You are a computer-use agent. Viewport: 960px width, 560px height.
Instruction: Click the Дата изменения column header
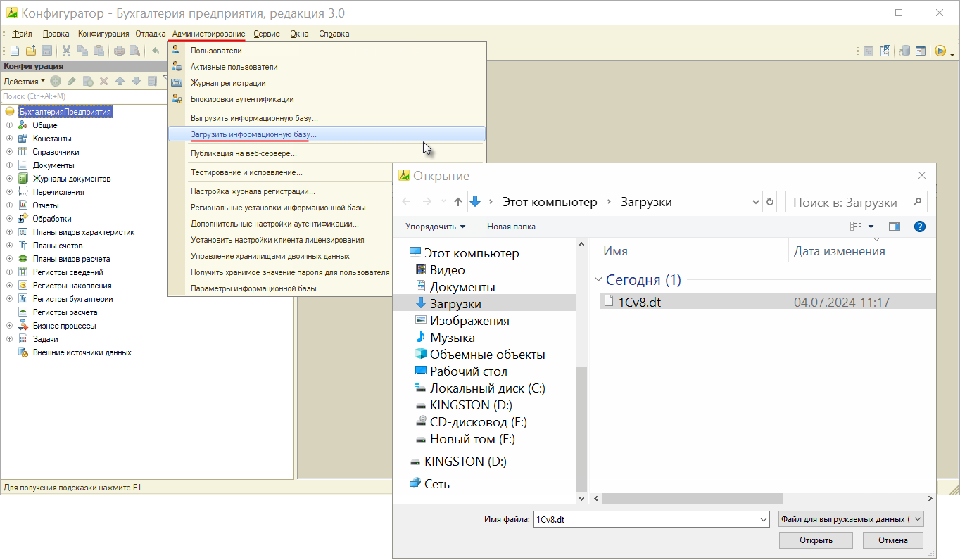(840, 251)
